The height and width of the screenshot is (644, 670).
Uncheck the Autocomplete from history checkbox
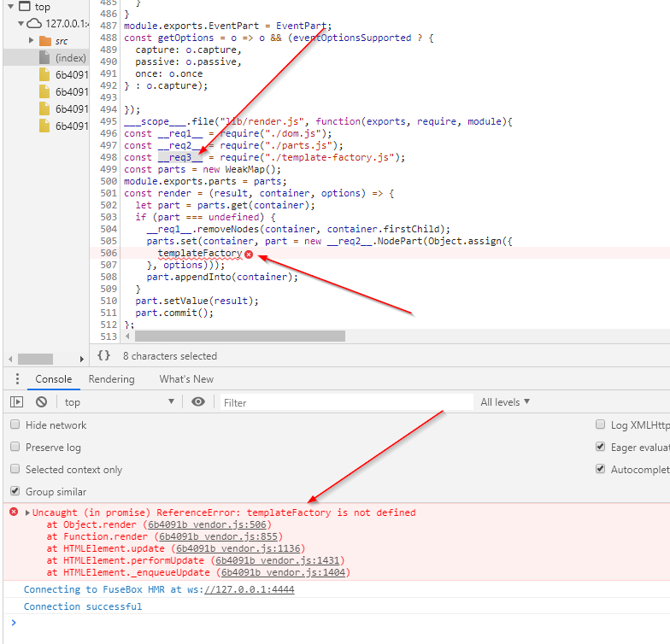[600, 469]
